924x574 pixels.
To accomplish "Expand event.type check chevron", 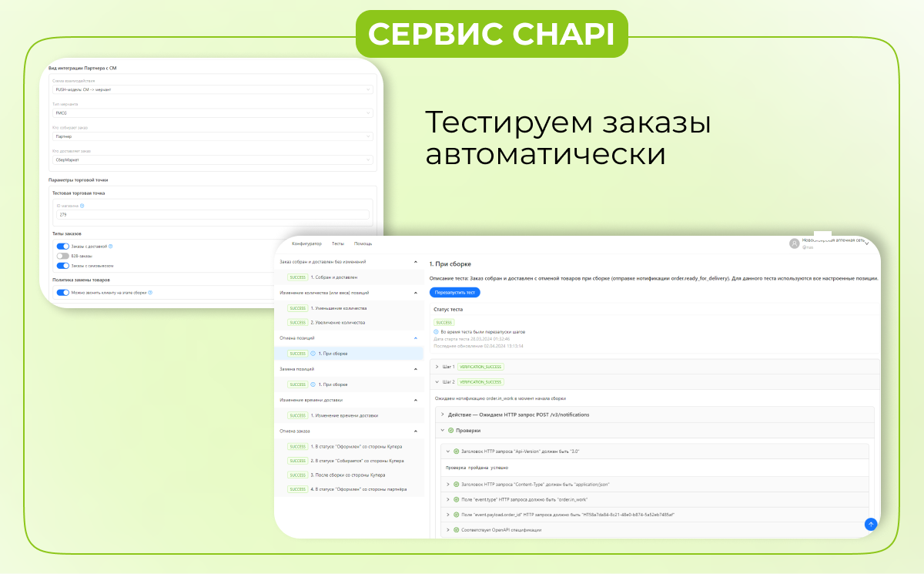I will click(x=448, y=499).
